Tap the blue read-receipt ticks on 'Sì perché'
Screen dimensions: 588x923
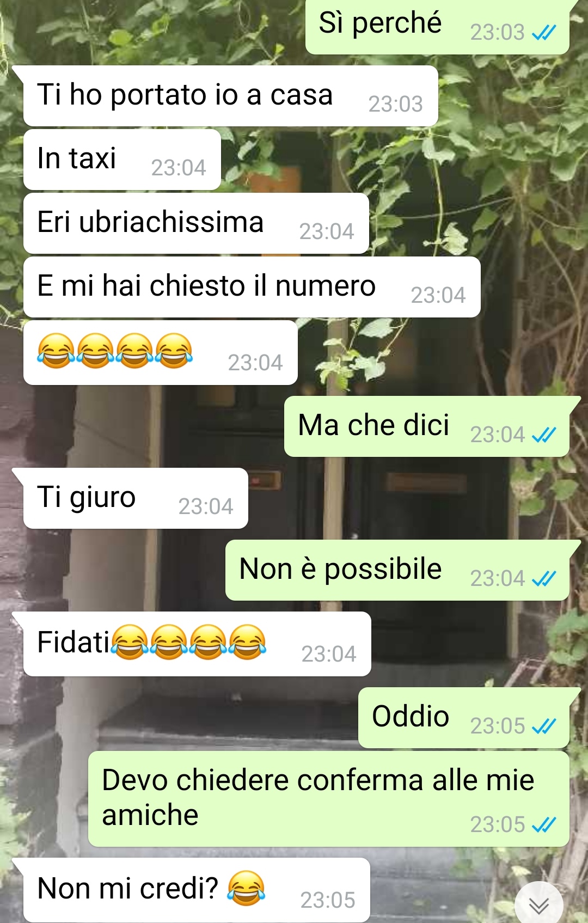544,33
